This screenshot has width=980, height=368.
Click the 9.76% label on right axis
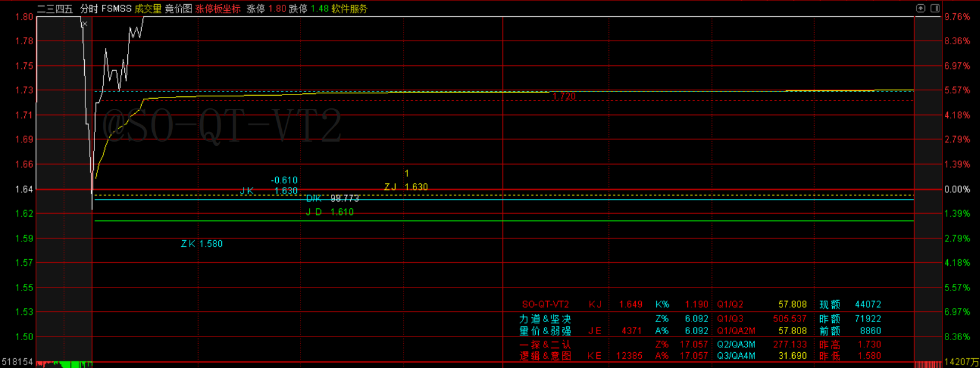[x=958, y=17]
